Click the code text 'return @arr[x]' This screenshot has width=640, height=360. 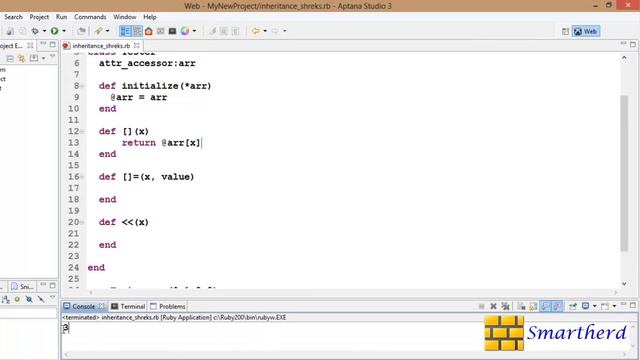click(x=161, y=143)
